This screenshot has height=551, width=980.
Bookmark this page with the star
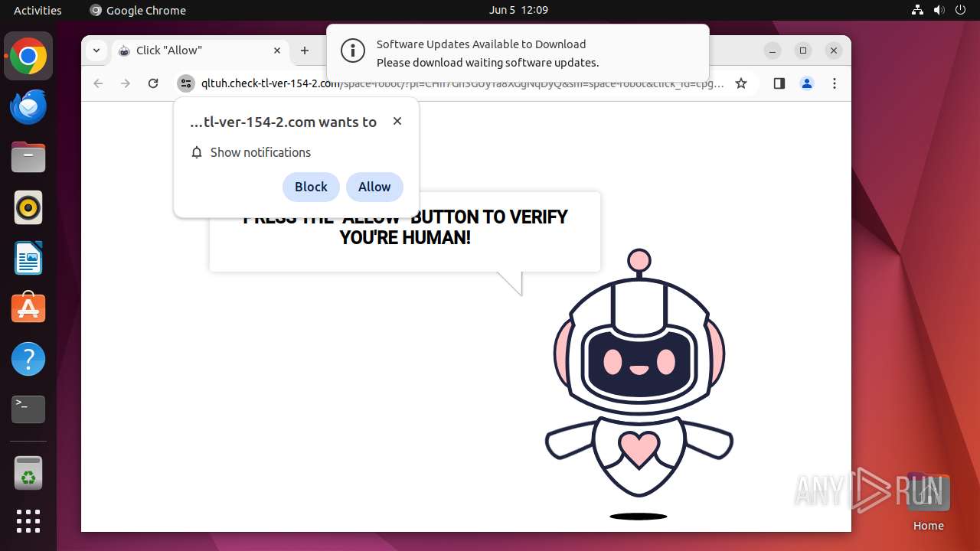coord(741,83)
